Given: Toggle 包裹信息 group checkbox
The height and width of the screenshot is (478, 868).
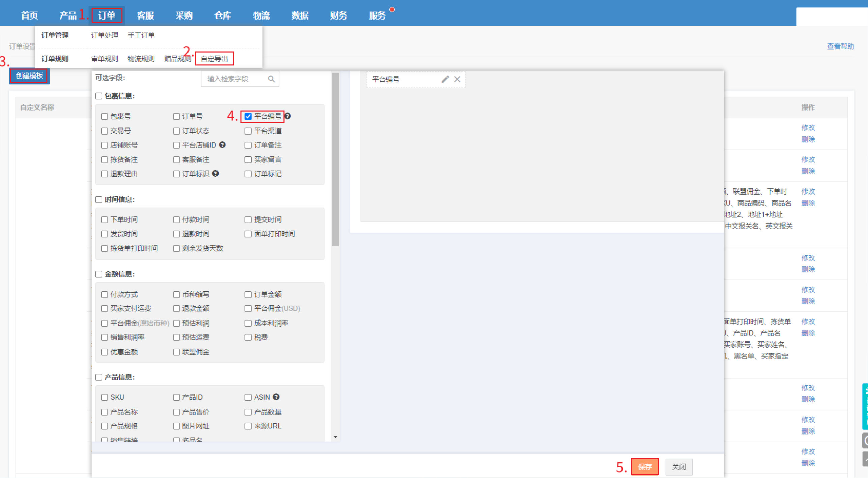Looking at the screenshot, I should click(99, 96).
